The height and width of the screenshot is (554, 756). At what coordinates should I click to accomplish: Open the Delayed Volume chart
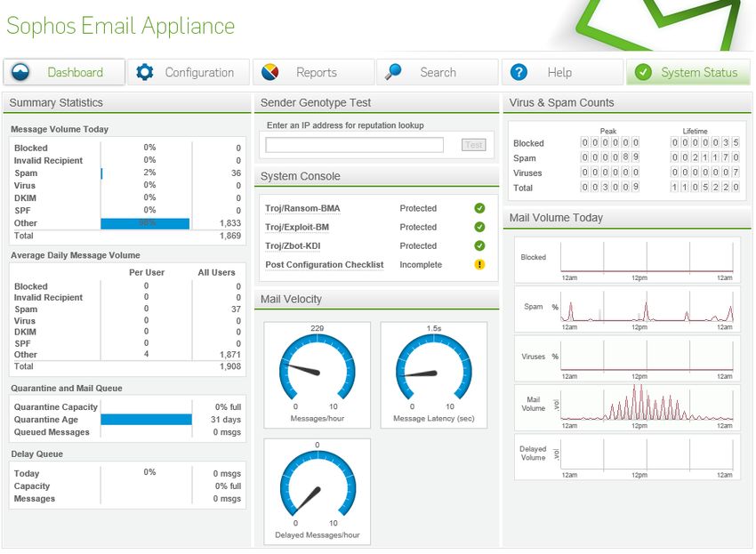pos(627,456)
